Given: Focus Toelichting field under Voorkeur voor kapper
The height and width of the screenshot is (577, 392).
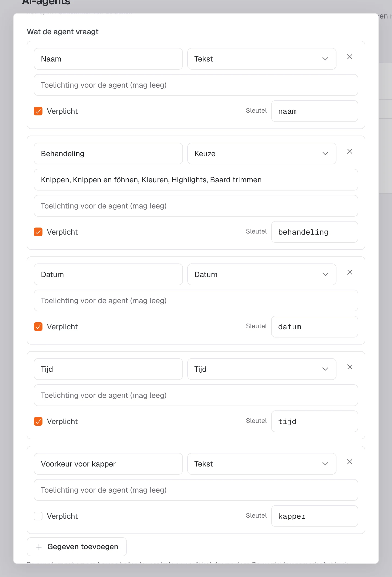Looking at the screenshot, I should (x=196, y=490).
